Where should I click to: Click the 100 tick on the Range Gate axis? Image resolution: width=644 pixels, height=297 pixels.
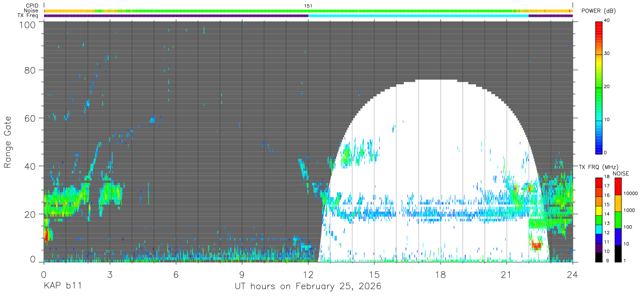click(27, 25)
